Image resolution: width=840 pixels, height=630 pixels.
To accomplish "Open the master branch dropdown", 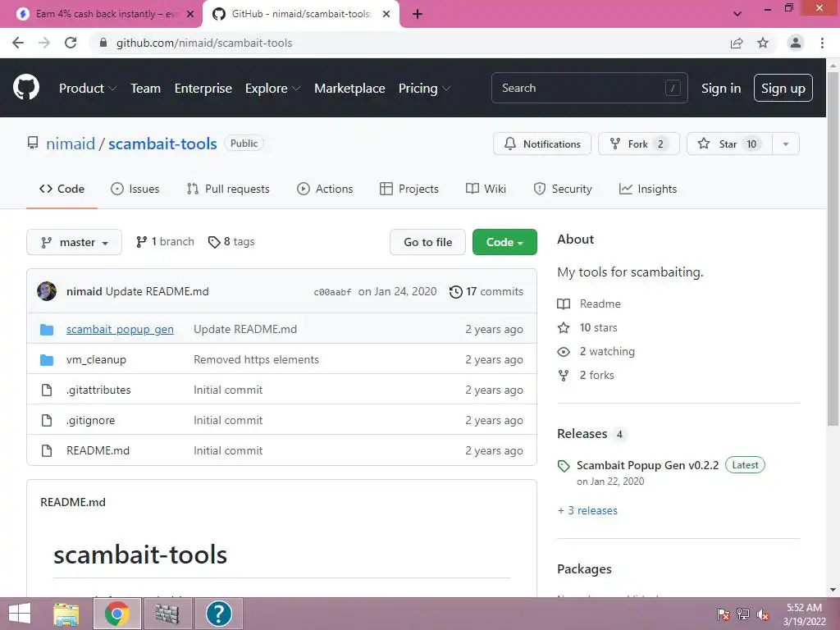I will [74, 242].
